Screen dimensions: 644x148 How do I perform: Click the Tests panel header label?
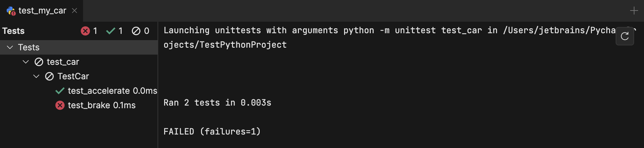(x=14, y=31)
